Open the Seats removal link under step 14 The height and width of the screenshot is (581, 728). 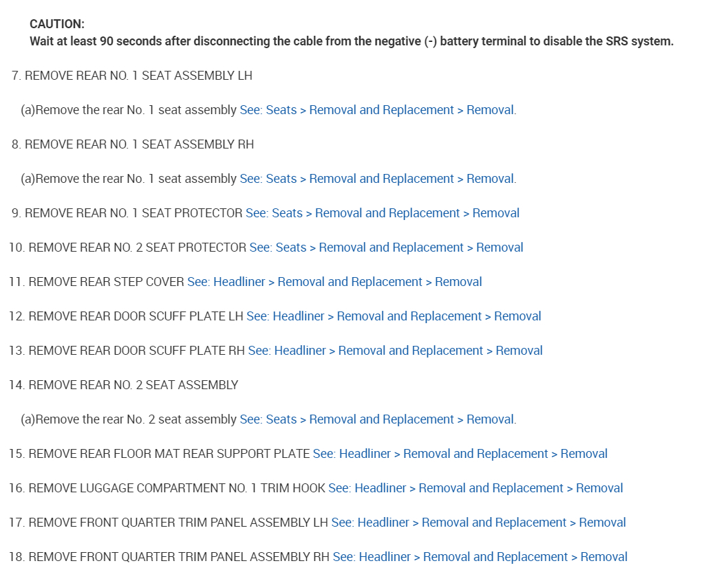[377, 419]
